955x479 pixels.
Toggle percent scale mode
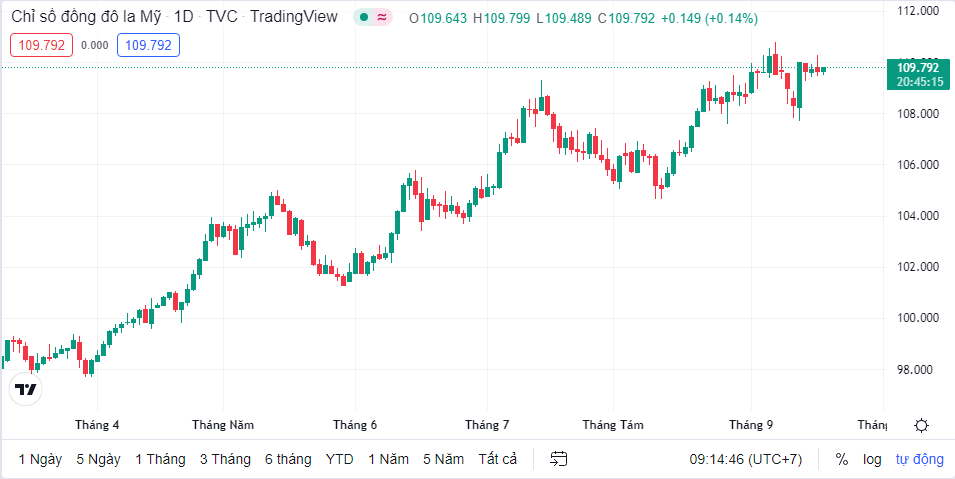842,459
